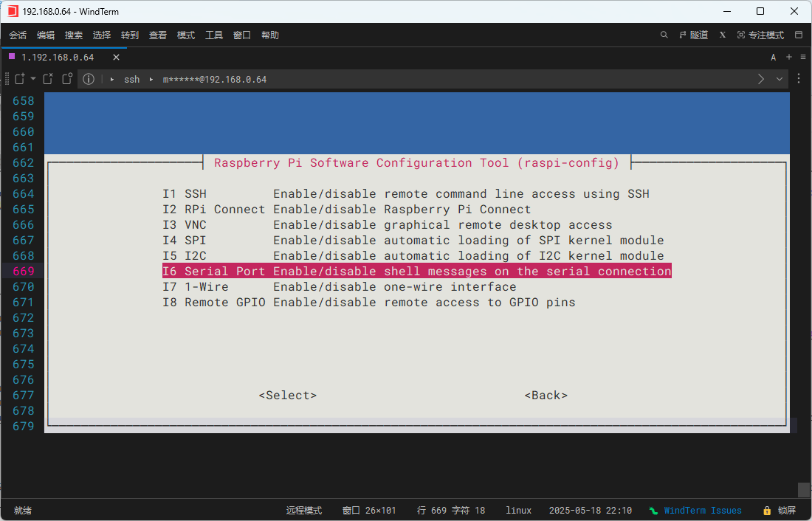Close the 1.192.168.0.64 session tab

(x=116, y=57)
